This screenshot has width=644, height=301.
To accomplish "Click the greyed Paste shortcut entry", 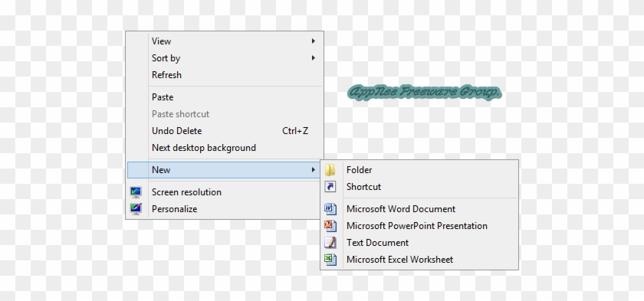I will click(225, 114).
